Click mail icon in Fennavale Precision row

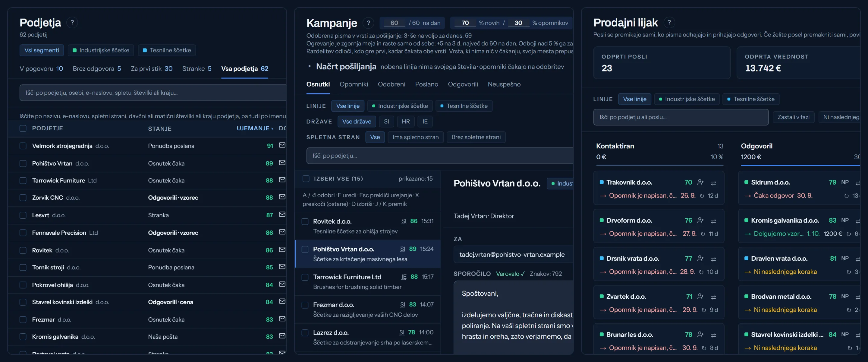pyautogui.click(x=282, y=232)
